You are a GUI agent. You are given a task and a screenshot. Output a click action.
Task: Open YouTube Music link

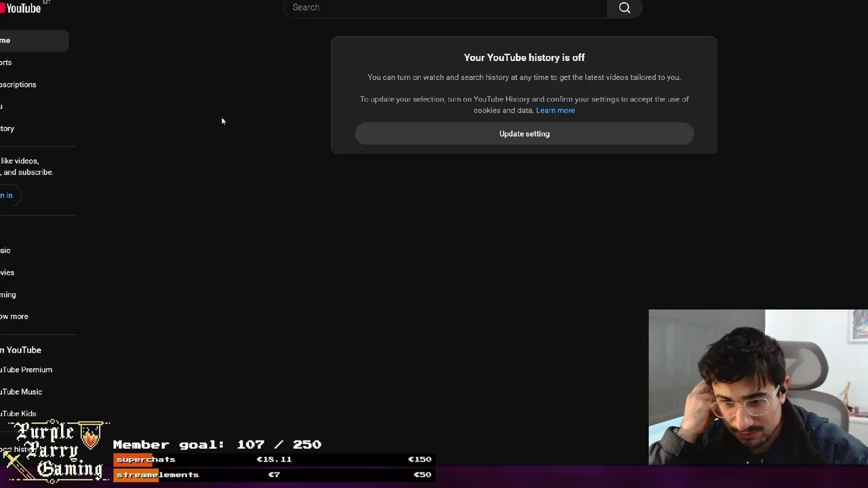[21, 392]
